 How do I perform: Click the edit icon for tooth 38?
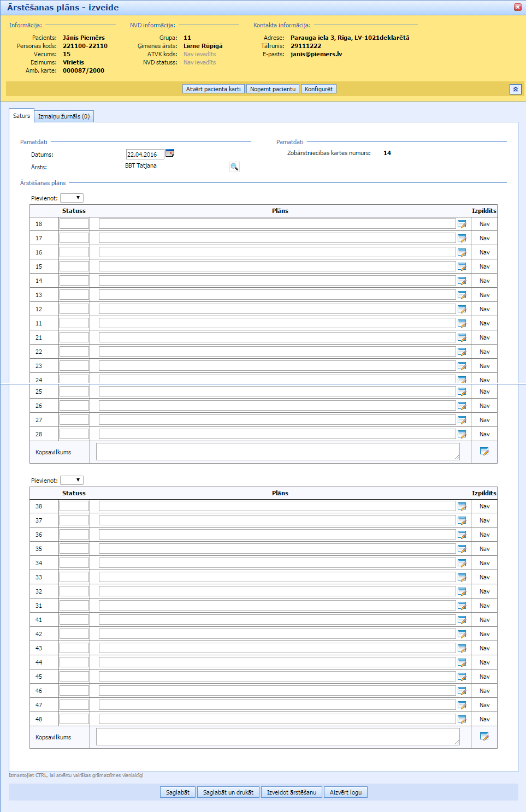(x=462, y=506)
